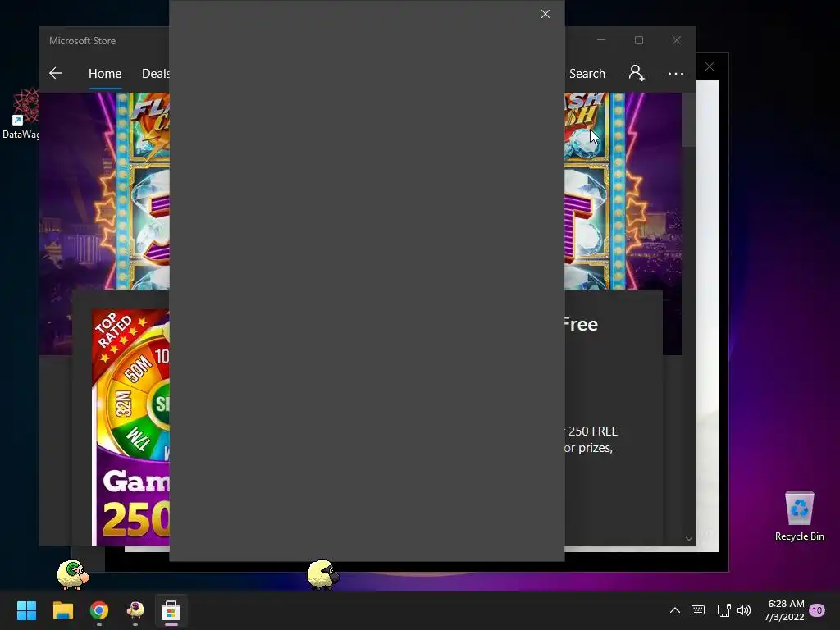Click the white sheep on taskbar edge
This screenshot has width=840, height=630.
pos(323,575)
